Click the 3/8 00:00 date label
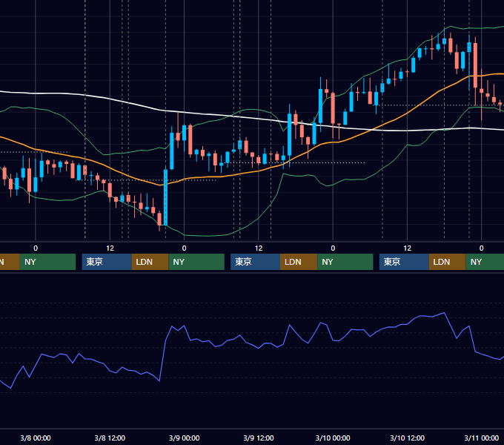Screen dimensions: 504x445 click(x=36, y=438)
